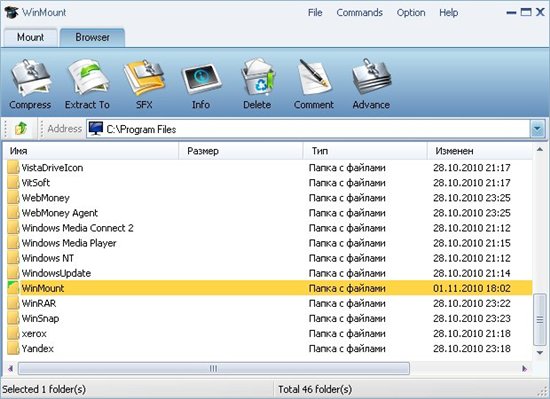Show archive Info
The image size is (550, 399).
pyautogui.click(x=201, y=79)
